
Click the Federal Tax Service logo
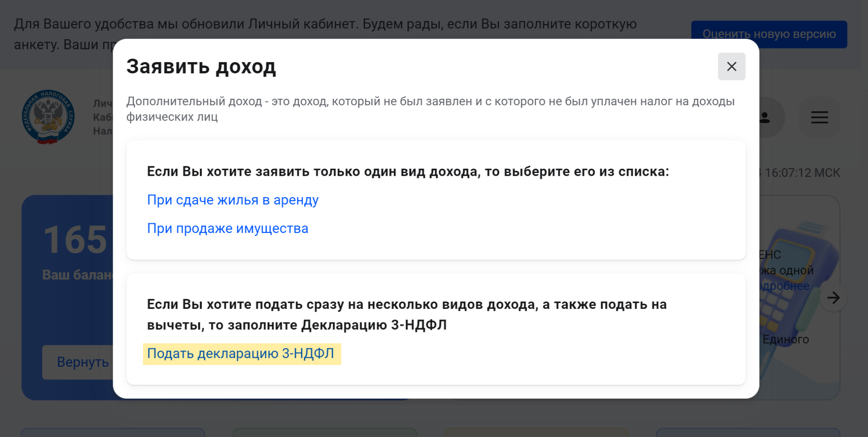click(x=48, y=117)
